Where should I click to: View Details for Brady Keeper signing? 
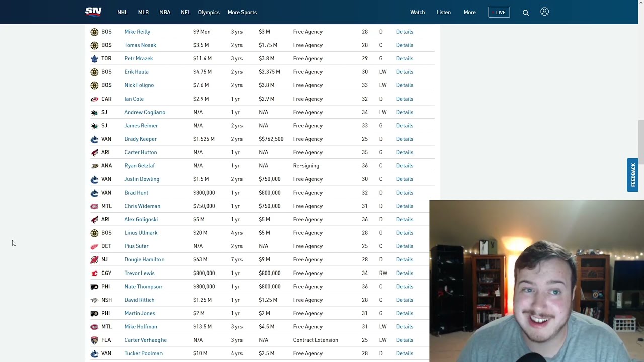[405, 139]
